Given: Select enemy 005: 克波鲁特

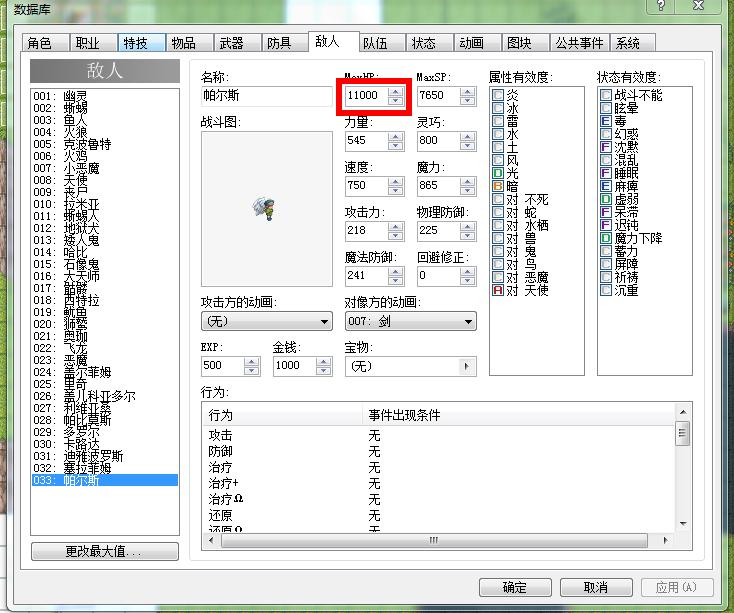Looking at the screenshot, I should 105,144.
